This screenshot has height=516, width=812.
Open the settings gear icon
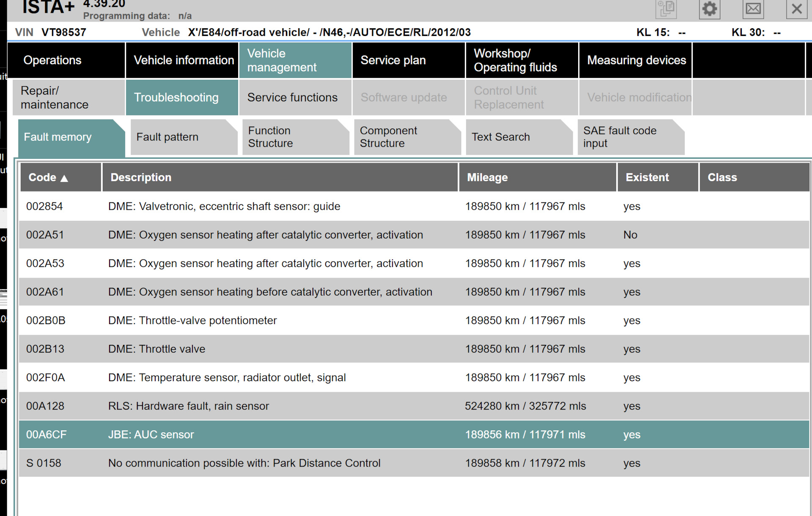pyautogui.click(x=709, y=9)
